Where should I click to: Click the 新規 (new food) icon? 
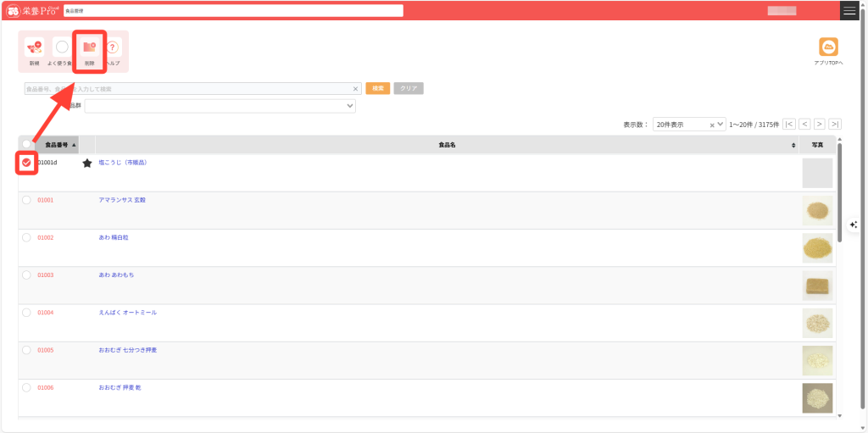(x=34, y=49)
